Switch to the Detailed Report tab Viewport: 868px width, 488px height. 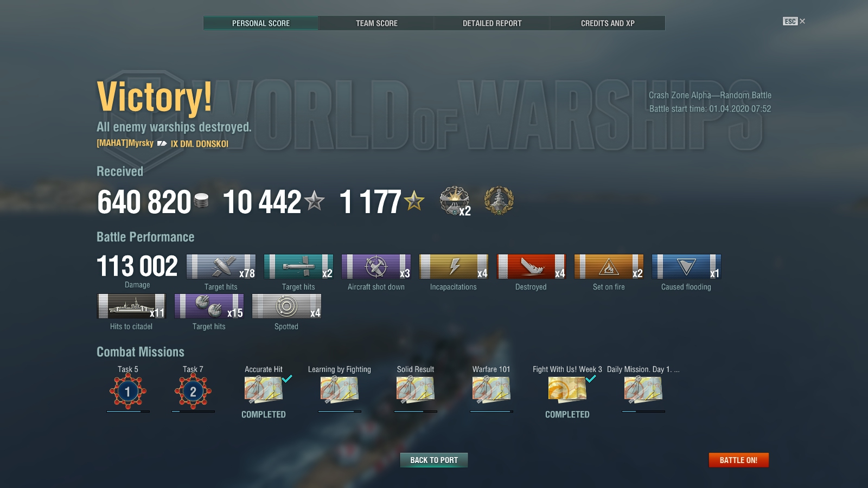492,23
